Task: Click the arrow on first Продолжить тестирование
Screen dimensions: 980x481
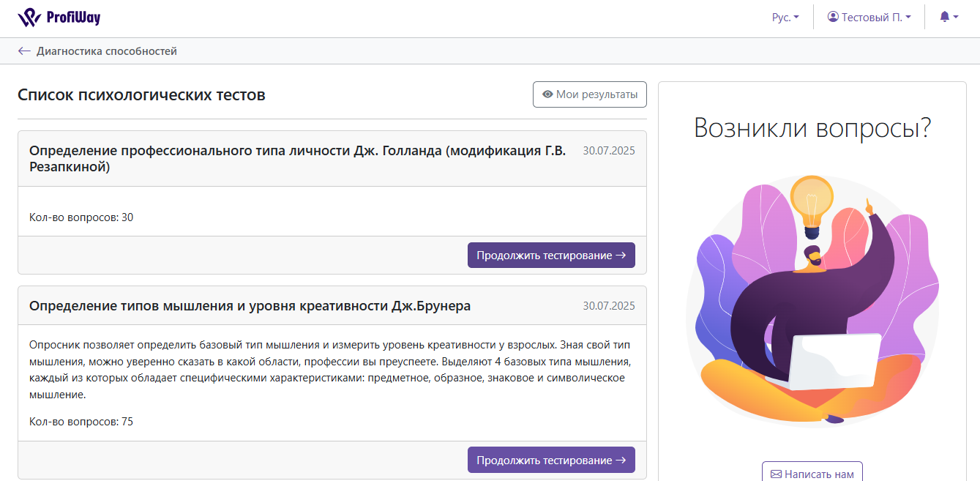Action: [x=621, y=256]
